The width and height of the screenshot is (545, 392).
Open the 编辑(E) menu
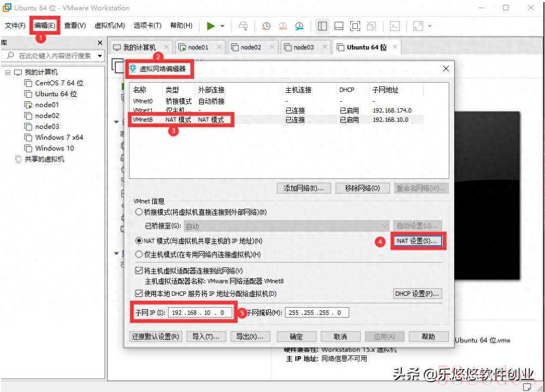click(45, 26)
